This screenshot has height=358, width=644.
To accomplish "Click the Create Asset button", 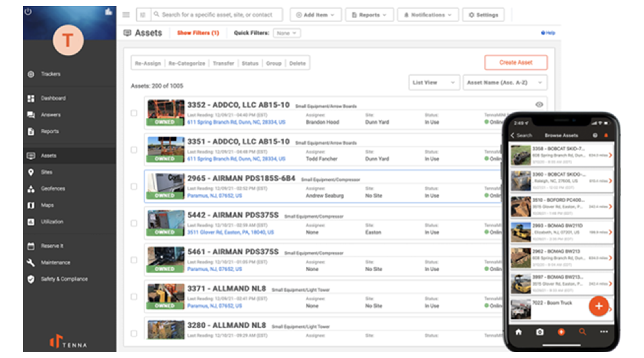I will pos(516,62).
